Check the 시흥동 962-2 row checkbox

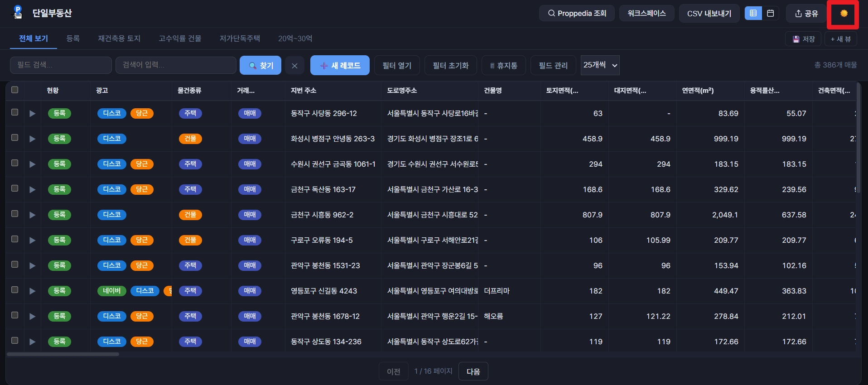14,213
